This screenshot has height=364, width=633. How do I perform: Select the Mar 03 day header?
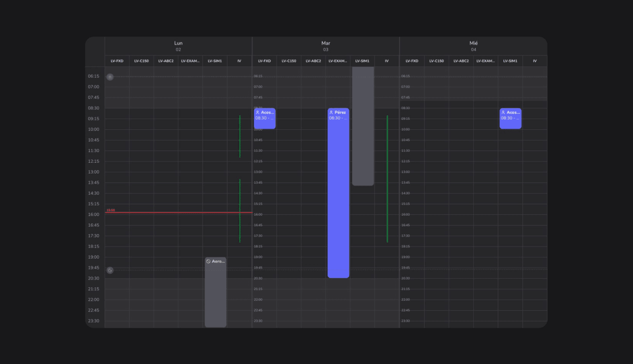click(x=326, y=46)
